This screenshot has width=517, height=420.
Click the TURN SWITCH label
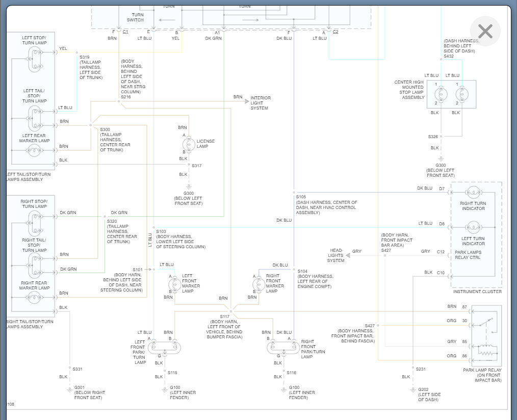click(x=135, y=17)
